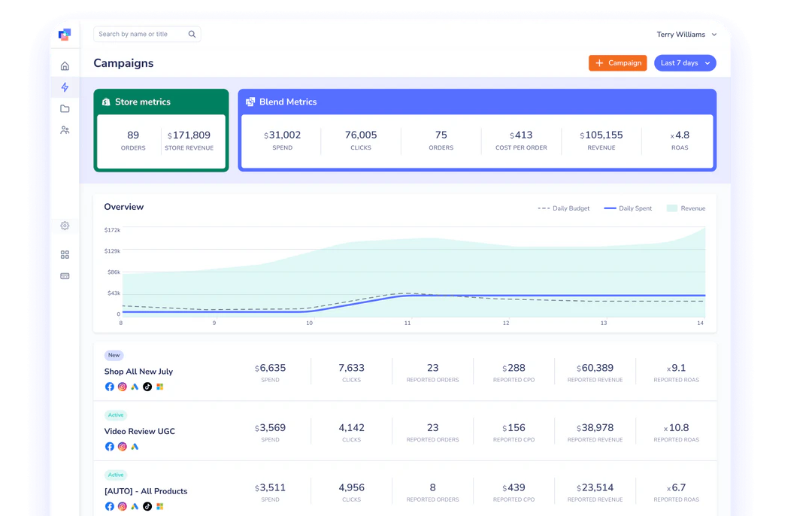Open the Shop All New July campaign

pos(138,372)
